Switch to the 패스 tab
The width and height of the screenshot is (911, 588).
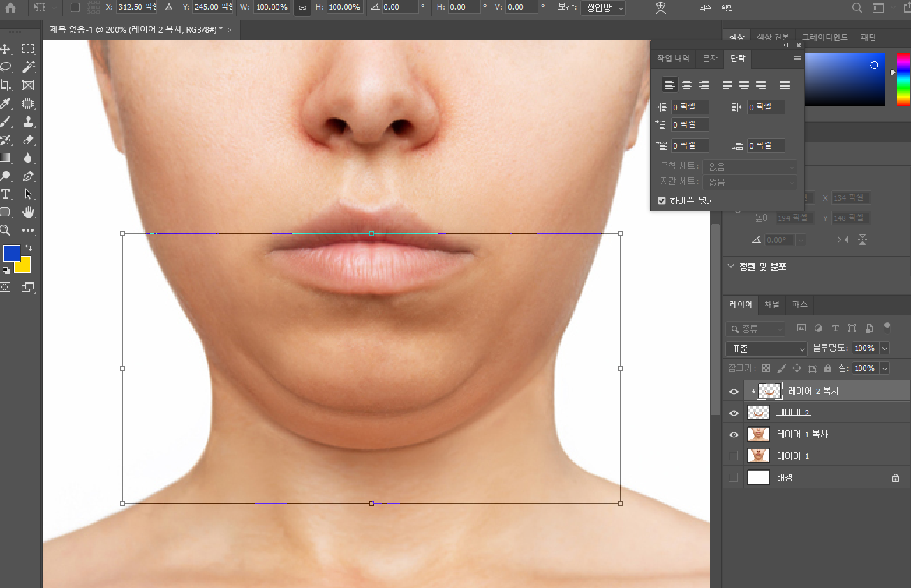(799, 305)
